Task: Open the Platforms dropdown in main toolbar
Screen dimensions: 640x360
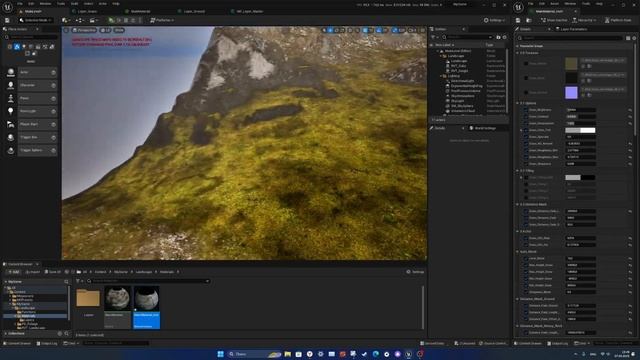Action: point(162,20)
